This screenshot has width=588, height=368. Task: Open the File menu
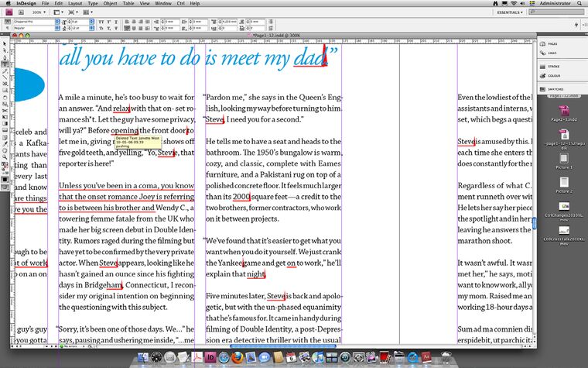[46, 3]
